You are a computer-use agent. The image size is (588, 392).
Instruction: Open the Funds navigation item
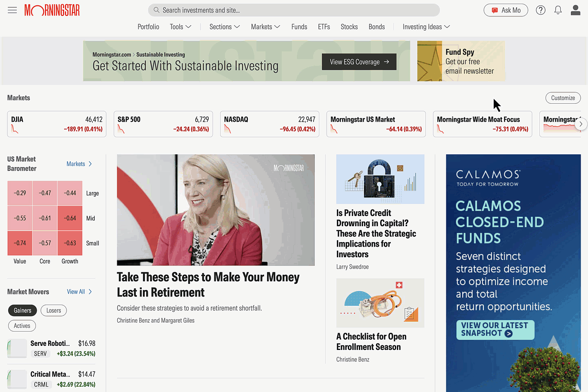coord(299,27)
